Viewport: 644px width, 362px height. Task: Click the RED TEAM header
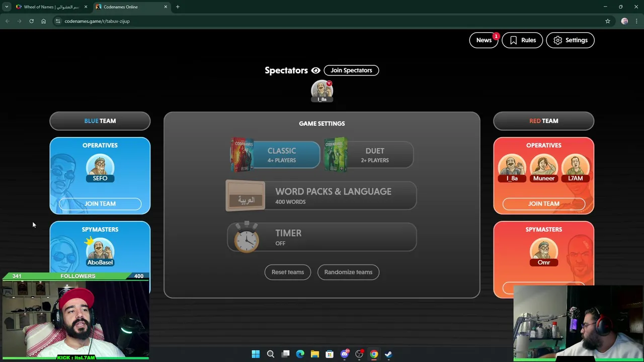click(544, 121)
